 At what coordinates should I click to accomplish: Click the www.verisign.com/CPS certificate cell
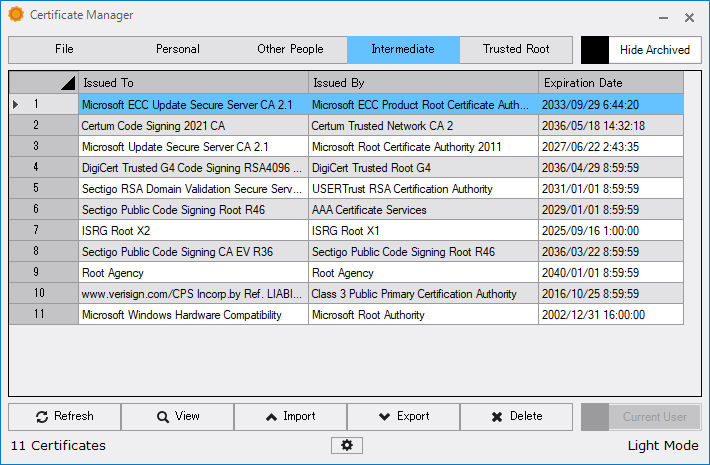click(x=193, y=294)
